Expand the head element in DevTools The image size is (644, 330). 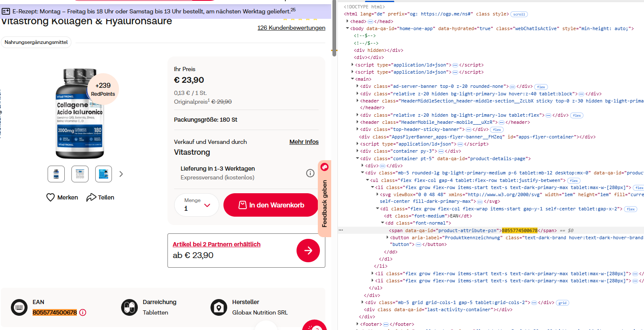click(347, 21)
